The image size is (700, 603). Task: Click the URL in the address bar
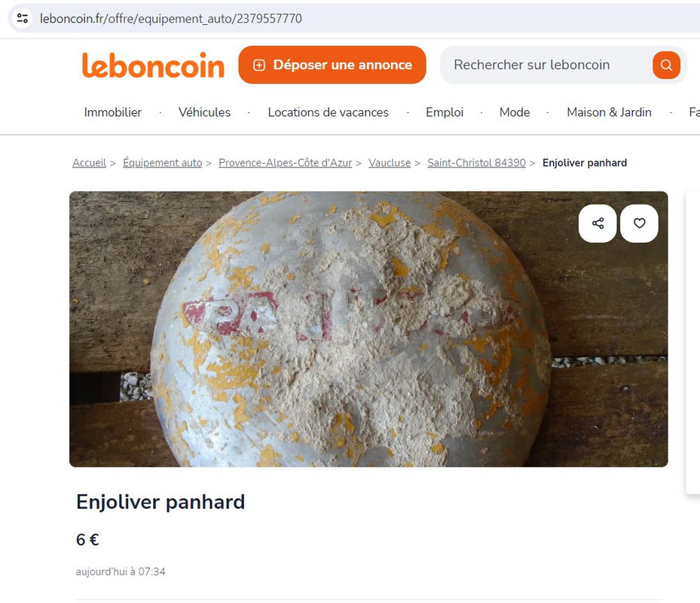coord(171,18)
